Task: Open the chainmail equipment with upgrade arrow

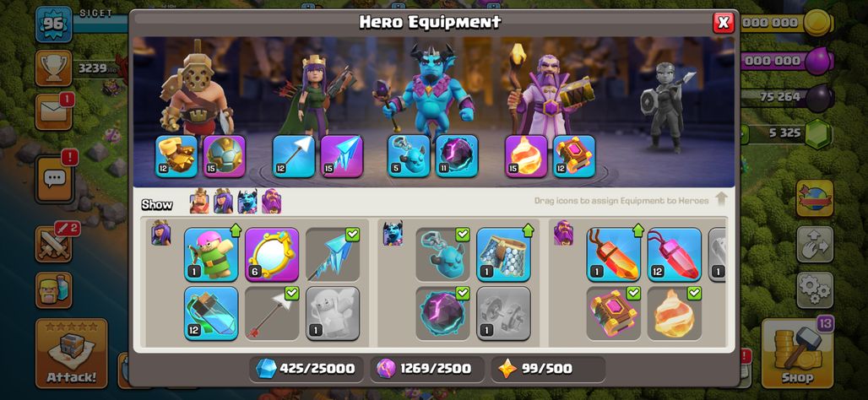Action: (504, 254)
